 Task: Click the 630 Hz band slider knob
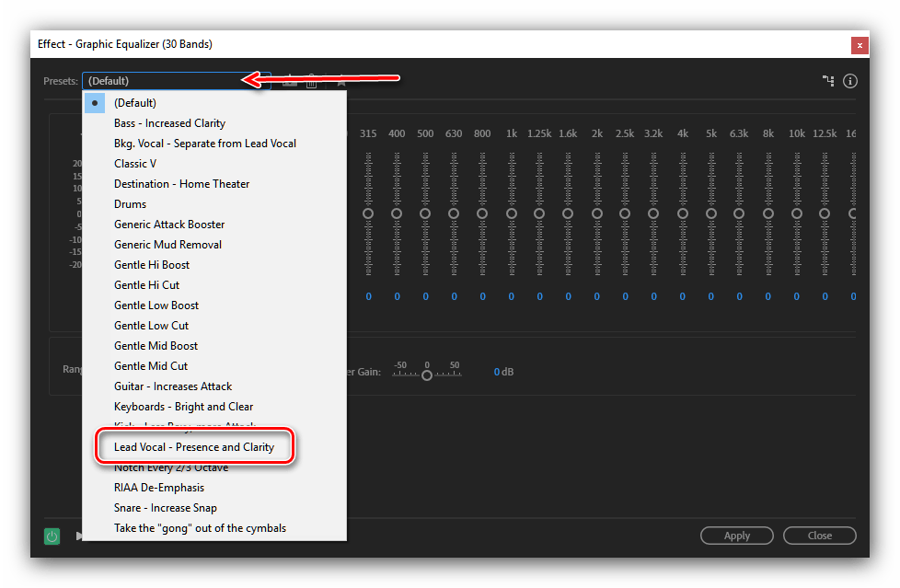454,213
